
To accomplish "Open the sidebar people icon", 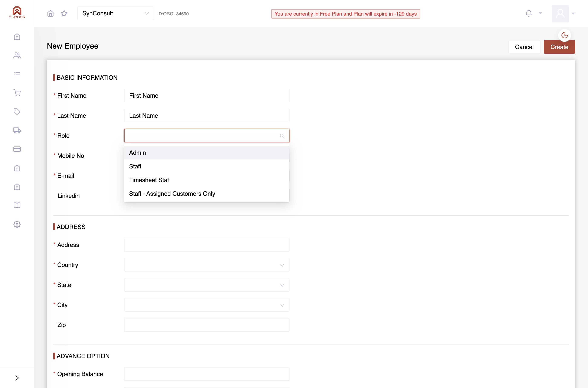I will point(17,55).
